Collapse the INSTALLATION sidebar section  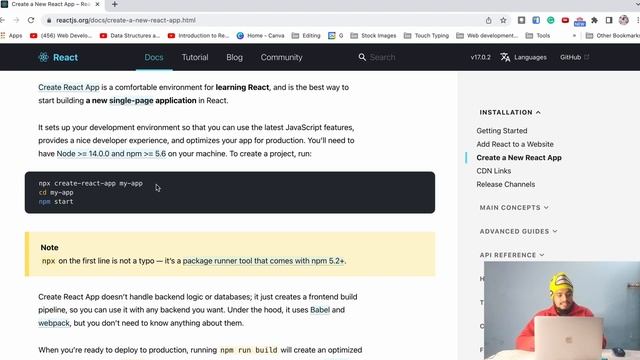(510, 112)
